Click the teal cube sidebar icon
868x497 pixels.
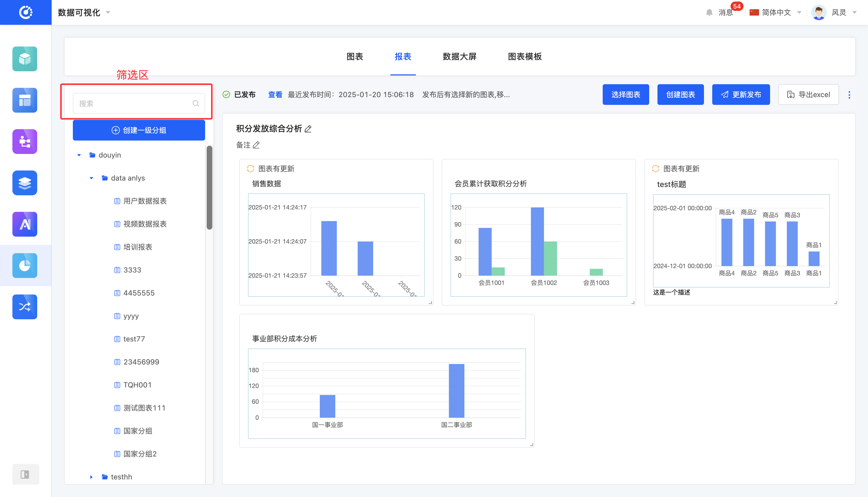(x=25, y=59)
